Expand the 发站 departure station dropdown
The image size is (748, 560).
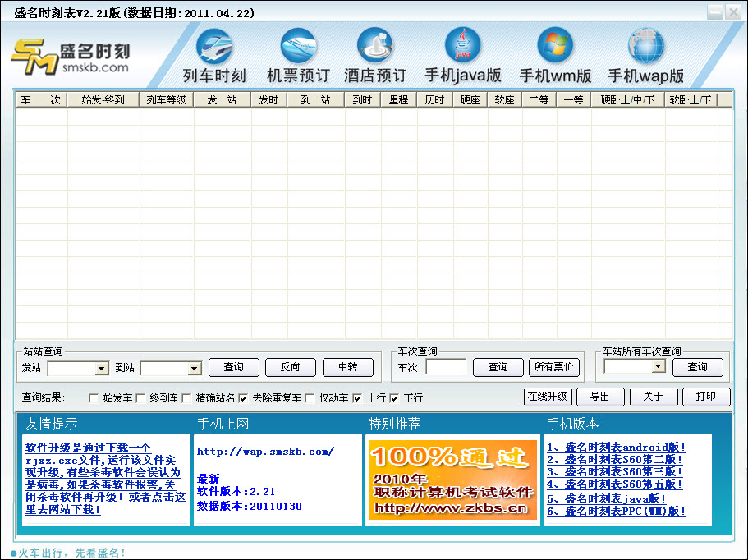point(102,368)
